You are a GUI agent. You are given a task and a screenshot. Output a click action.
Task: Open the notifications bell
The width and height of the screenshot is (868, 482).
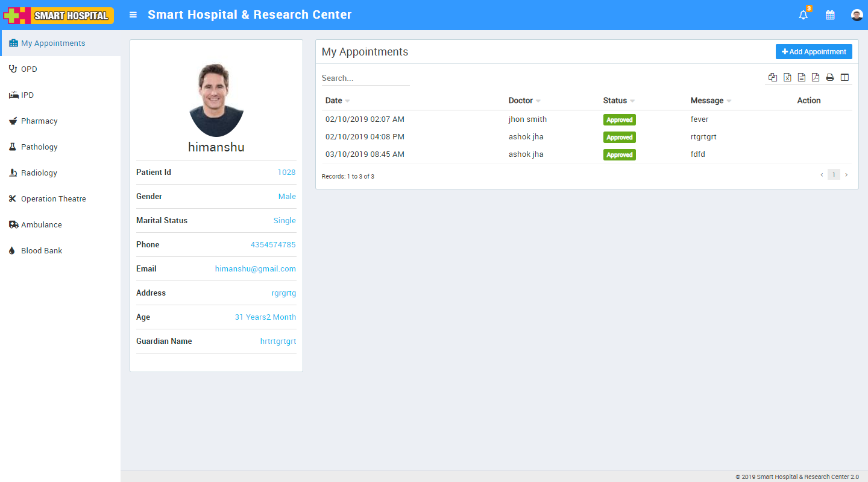pyautogui.click(x=803, y=15)
